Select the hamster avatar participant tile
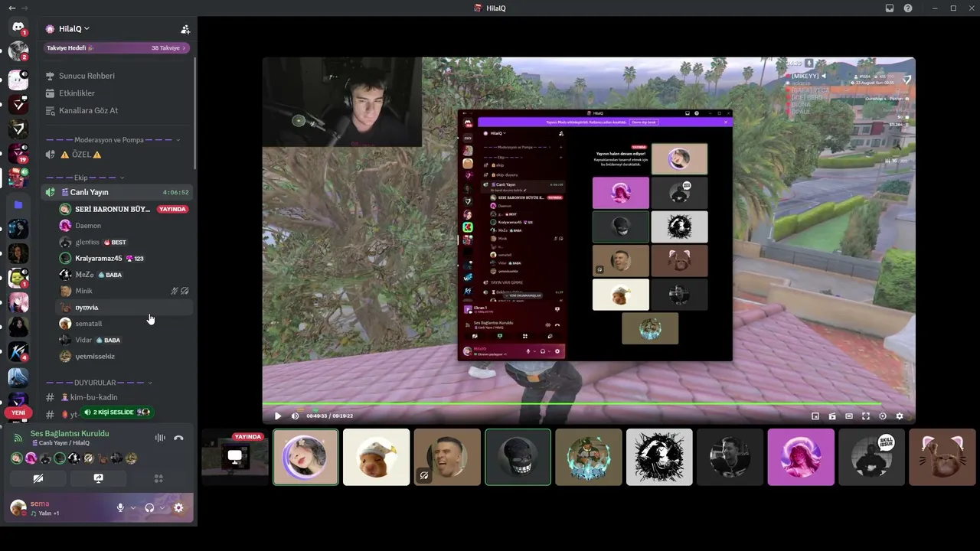 [376, 457]
